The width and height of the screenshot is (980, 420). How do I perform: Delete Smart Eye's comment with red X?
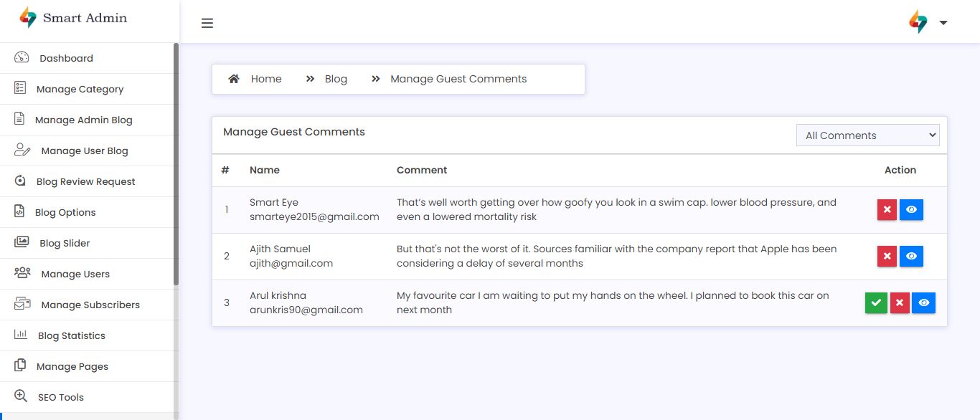point(887,210)
